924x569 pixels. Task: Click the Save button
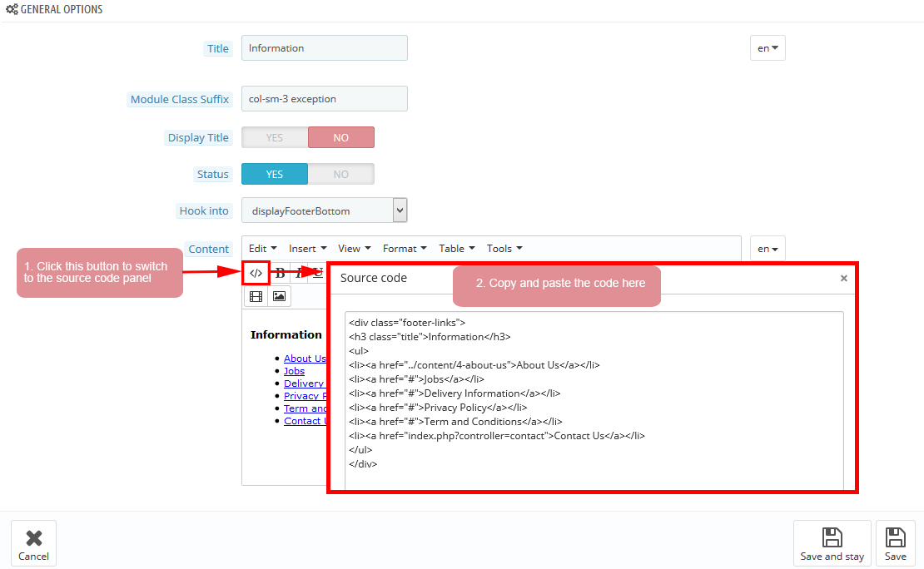(895, 543)
